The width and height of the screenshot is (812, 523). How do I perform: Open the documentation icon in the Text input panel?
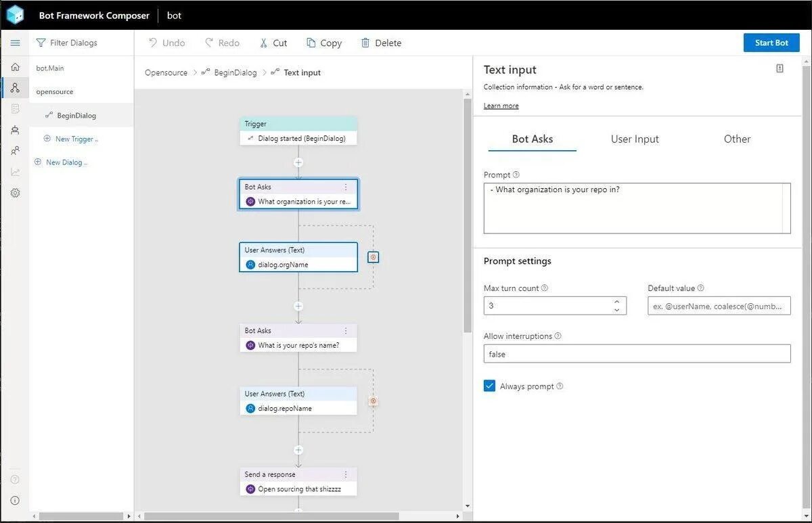[780, 68]
